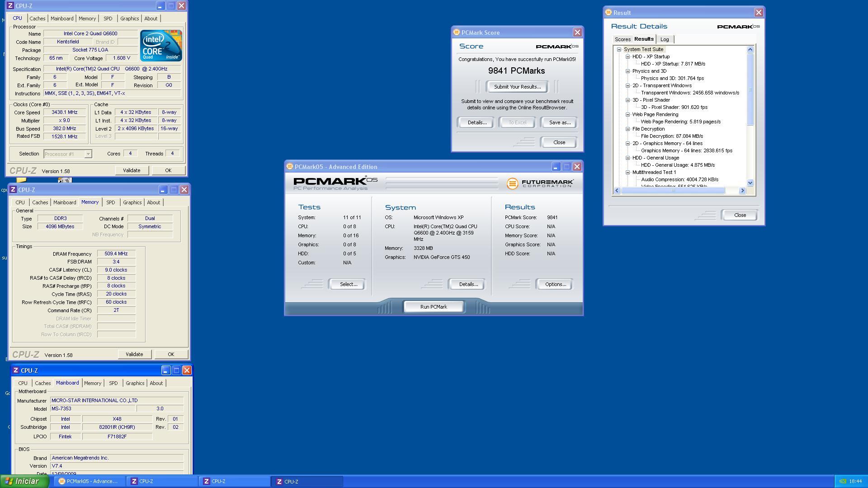Click the Intel Core 2 Quad logo
The height and width of the screenshot is (488, 868).
coord(161,45)
